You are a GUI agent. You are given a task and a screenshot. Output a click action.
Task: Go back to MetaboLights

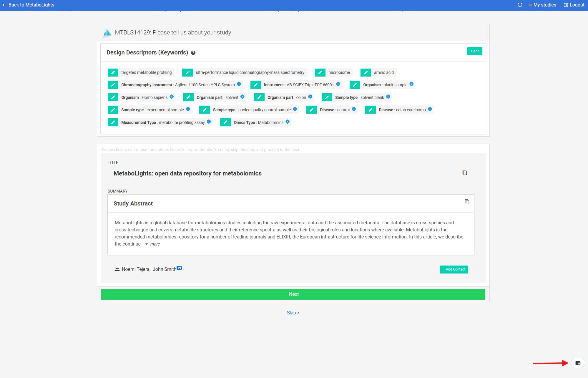[x=29, y=5]
